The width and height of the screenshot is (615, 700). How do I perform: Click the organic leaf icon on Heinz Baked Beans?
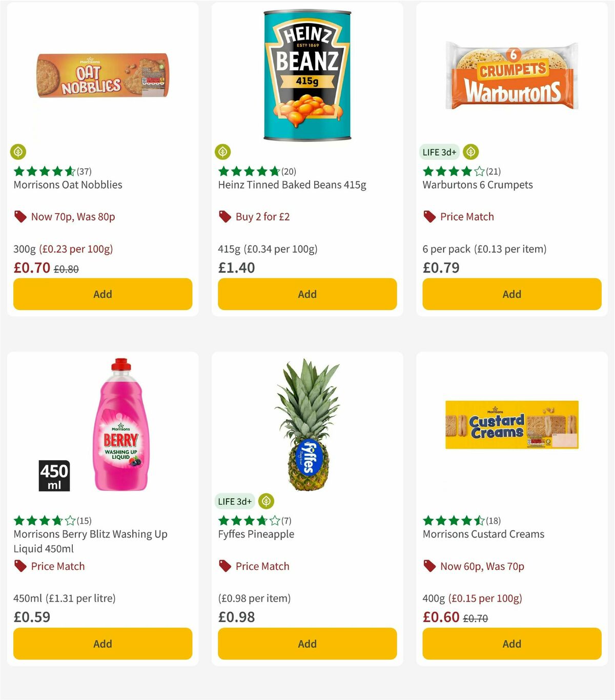point(224,152)
